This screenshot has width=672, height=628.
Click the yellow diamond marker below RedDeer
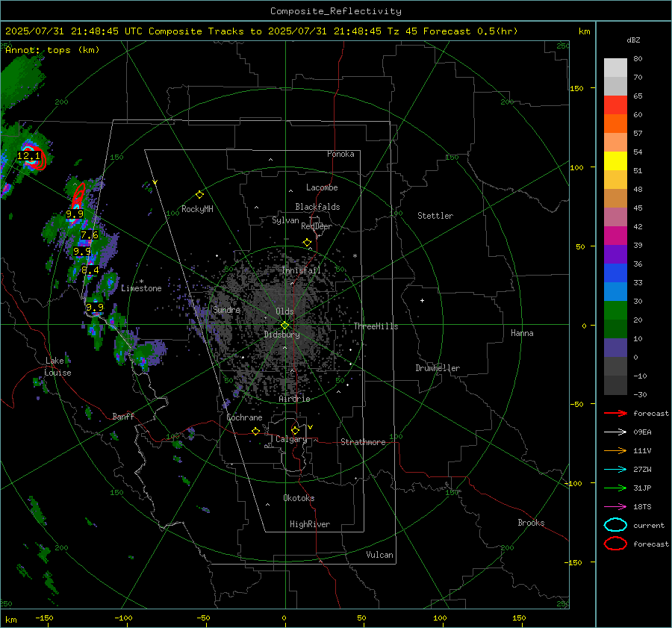(307, 243)
